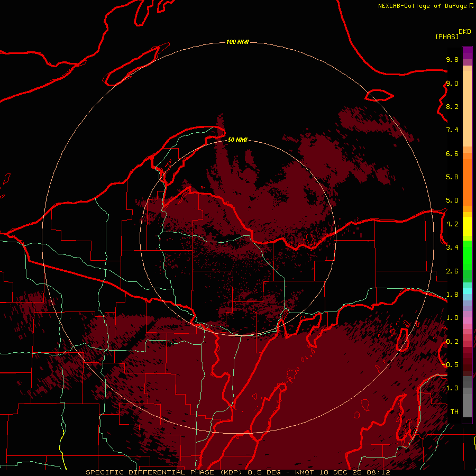Image resolution: width=476 pixels, height=476 pixels.
Task: Click the DKD legend title
Action: click(x=465, y=32)
